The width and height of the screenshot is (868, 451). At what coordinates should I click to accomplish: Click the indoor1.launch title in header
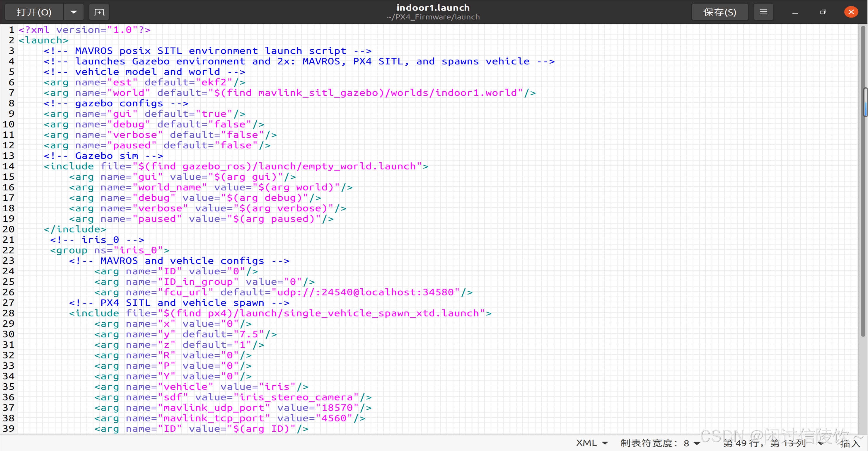coord(433,8)
